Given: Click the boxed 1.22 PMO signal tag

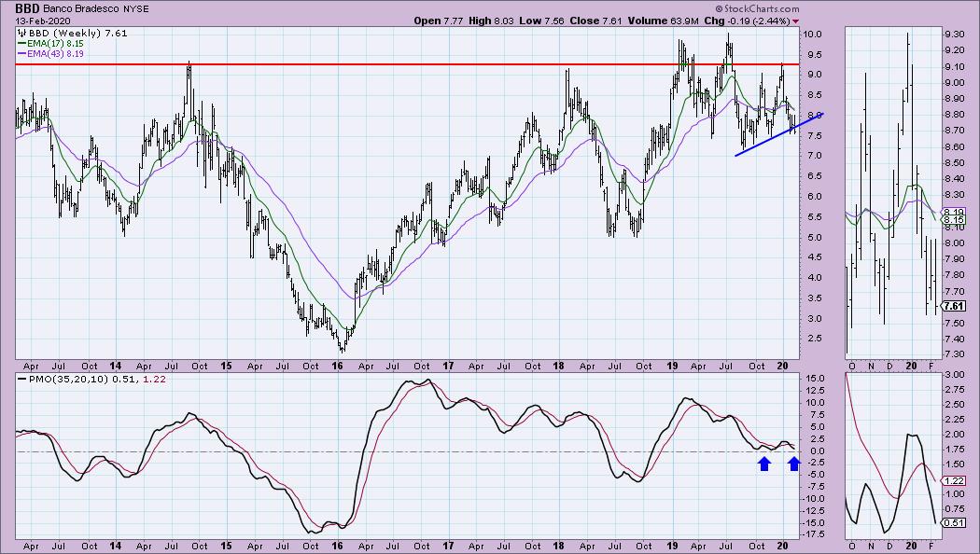Looking at the screenshot, I should (955, 481).
